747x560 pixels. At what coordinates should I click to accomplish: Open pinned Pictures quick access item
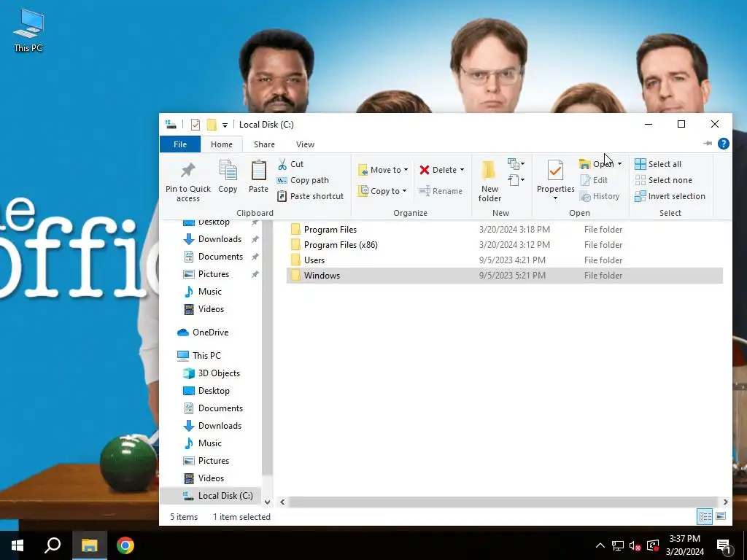click(x=206, y=274)
